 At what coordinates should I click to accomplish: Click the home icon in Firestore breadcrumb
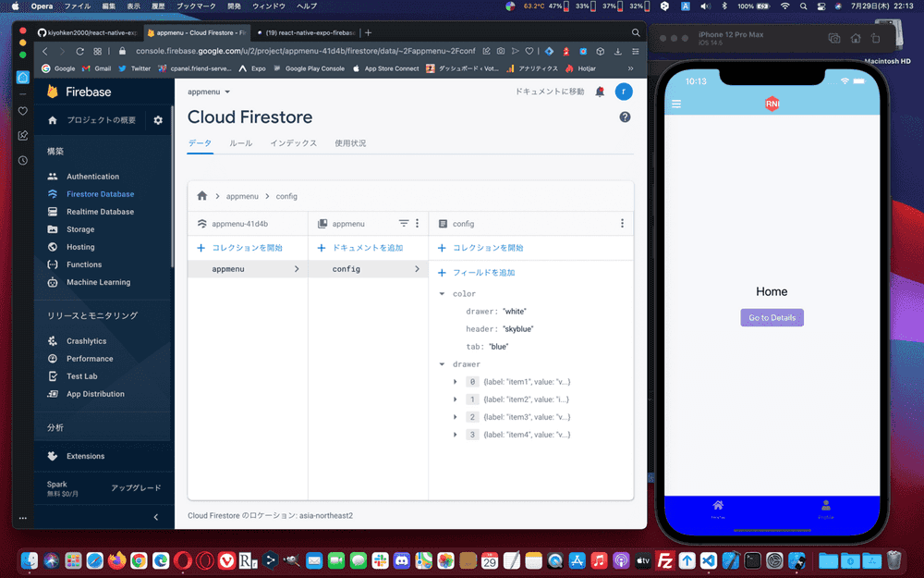202,196
